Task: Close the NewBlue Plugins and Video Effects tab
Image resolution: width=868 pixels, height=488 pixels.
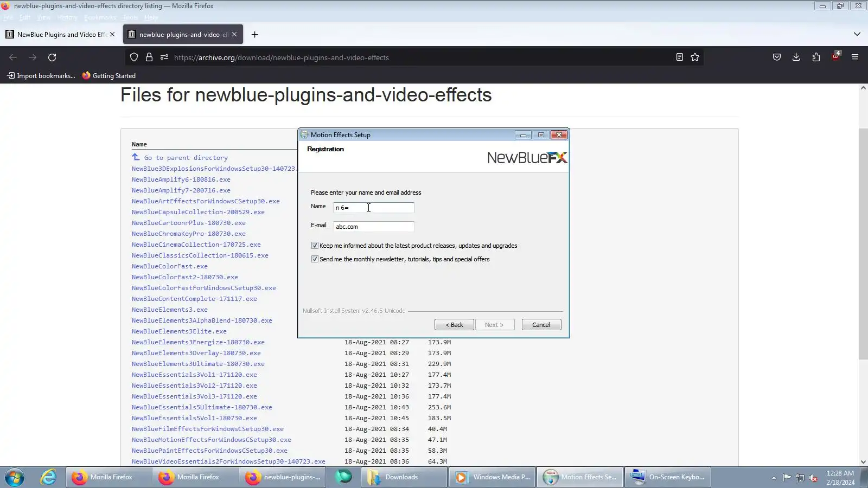Action: coord(112,34)
